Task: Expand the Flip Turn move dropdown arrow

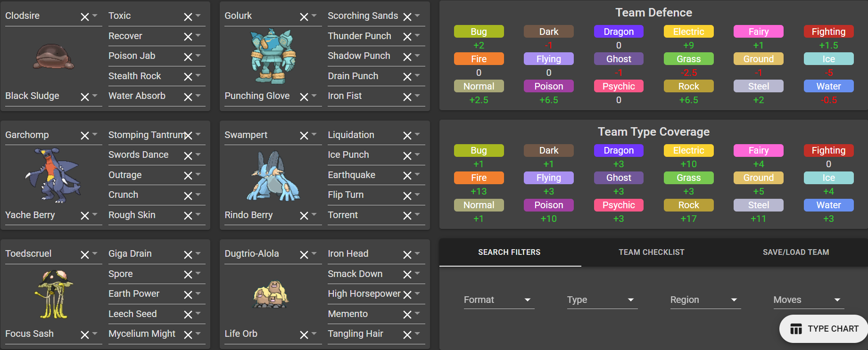Action: (x=418, y=195)
